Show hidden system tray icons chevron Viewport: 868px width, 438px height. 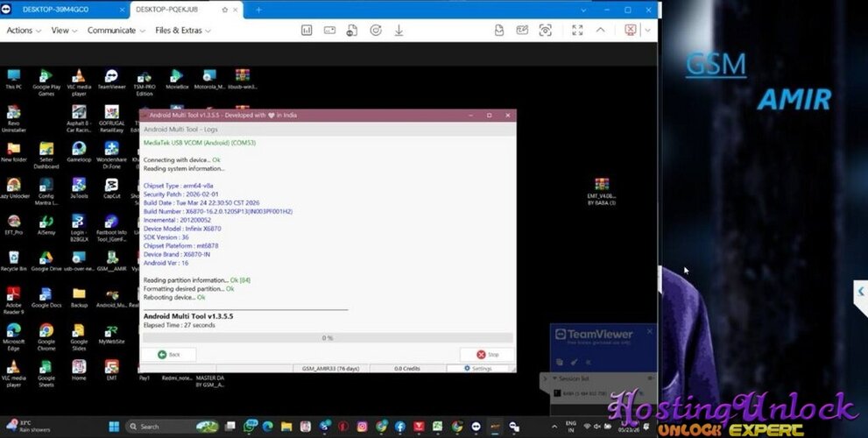(554, 427)
